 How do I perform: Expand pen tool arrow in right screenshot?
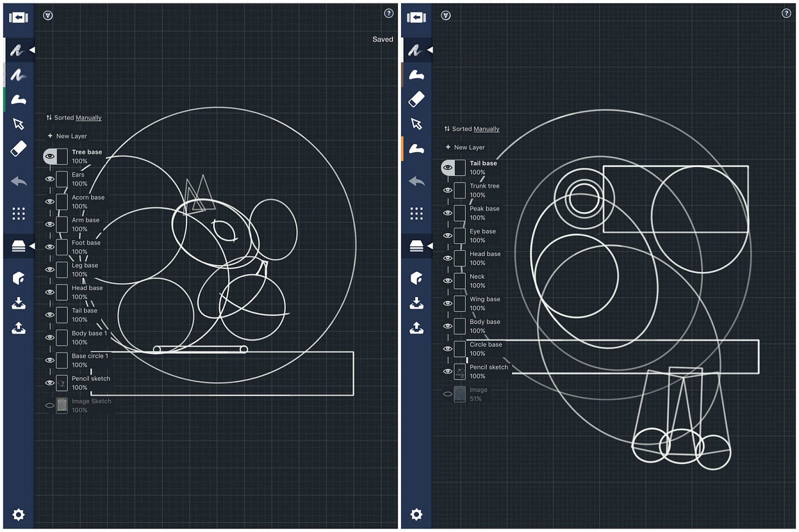click(430, 50)
